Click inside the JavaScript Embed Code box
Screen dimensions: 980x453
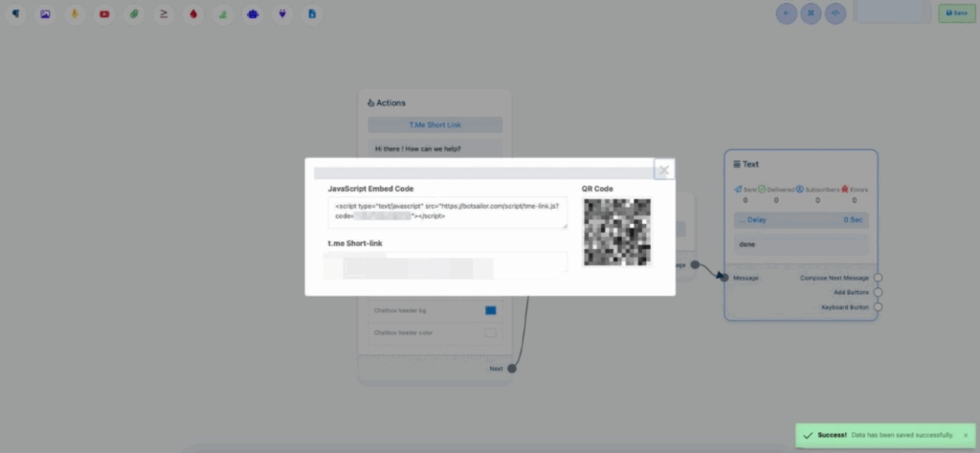pos(447,213)
